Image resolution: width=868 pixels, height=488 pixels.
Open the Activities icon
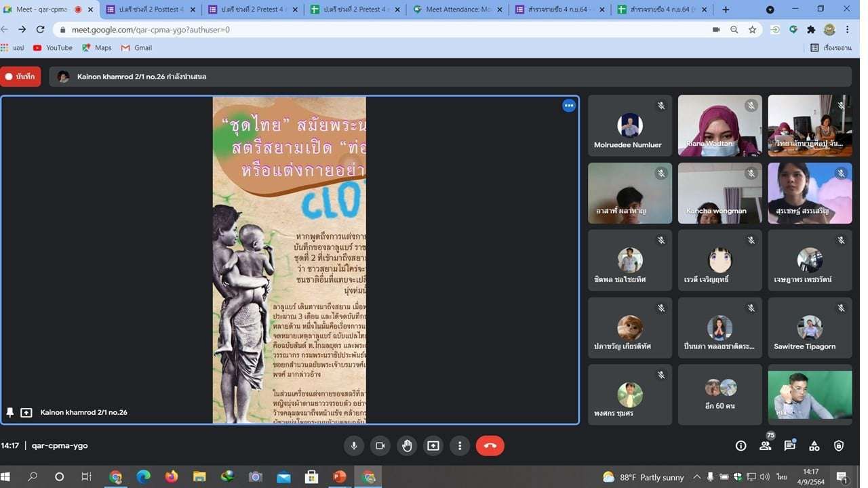pyautogui.click(x=814, y=445)
